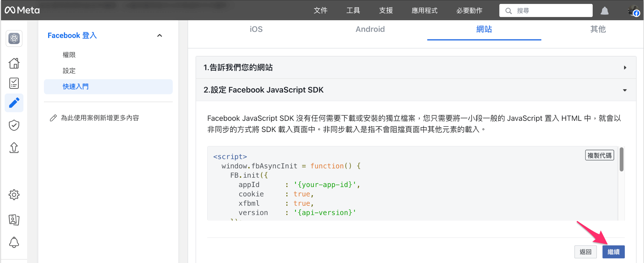Click the 複製代碼 copy button
Image resolution: width=644 pixels, height=263 pixels.
coord(599,155)
